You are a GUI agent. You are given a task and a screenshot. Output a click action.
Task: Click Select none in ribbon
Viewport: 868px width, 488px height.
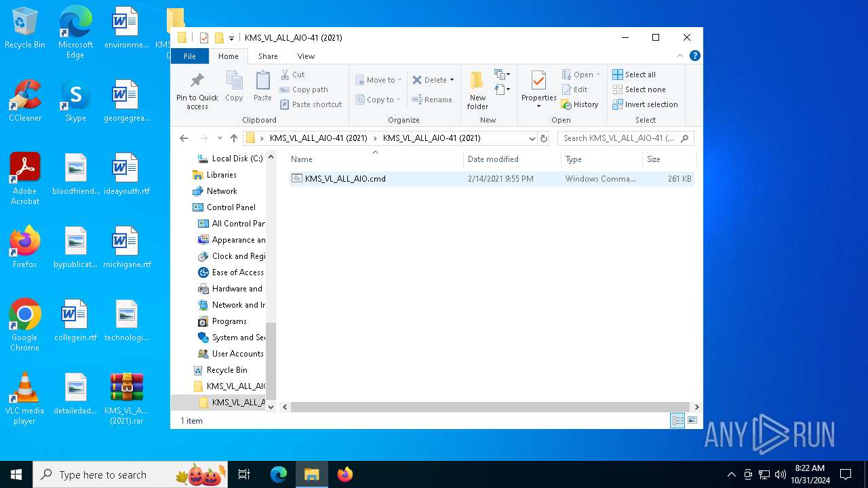point(639,89)
